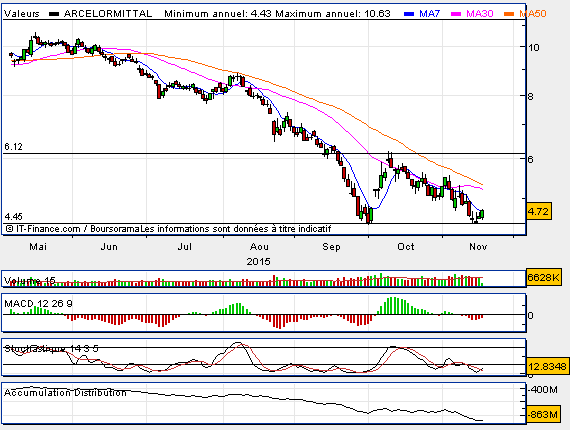The width and height of the screenshot is (570, 430).
Task: Click the Maximum annuel: 10.63 text
Action: [x=333, y=14]
